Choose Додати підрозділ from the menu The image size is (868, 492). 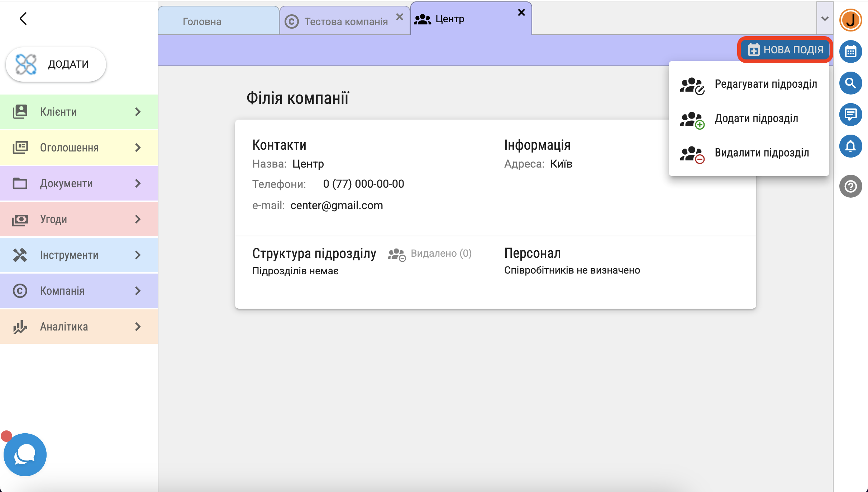[x=756, y=119]
